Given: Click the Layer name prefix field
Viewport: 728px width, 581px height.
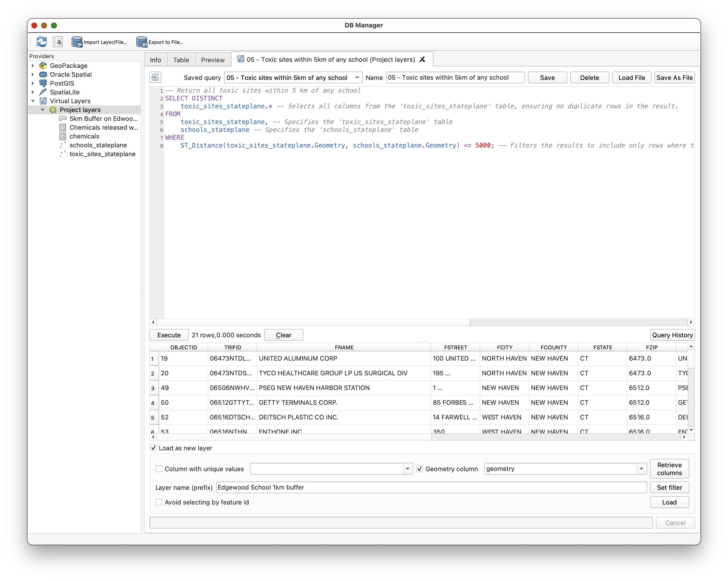Looking at the screenshot, I should coord(431,487).
